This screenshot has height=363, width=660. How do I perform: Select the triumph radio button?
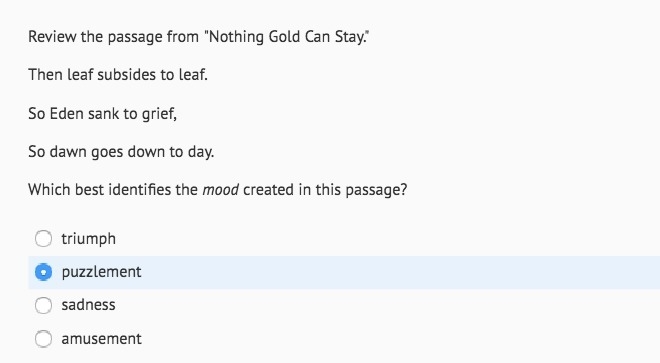43,238
